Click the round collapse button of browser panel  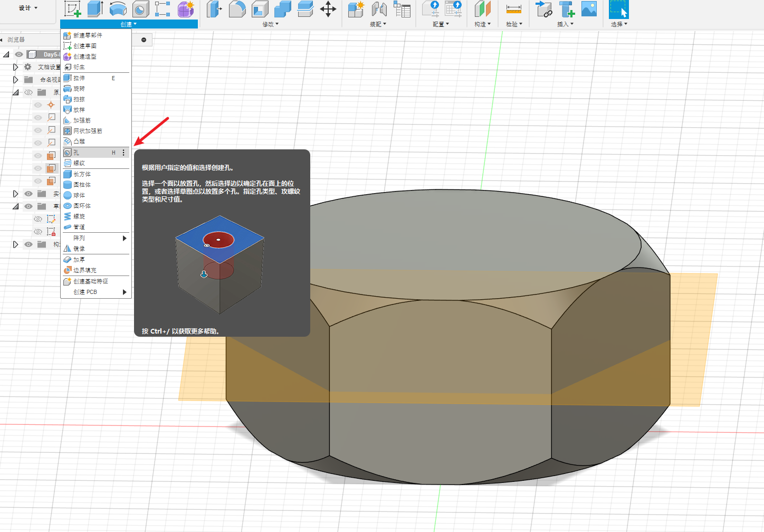[x=144, y=40]
